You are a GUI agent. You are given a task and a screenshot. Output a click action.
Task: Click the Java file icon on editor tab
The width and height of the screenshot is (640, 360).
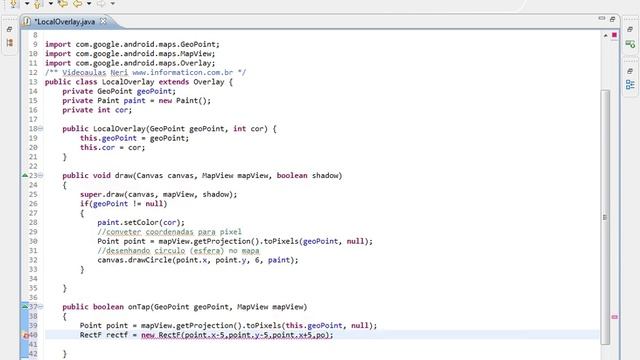27,21
